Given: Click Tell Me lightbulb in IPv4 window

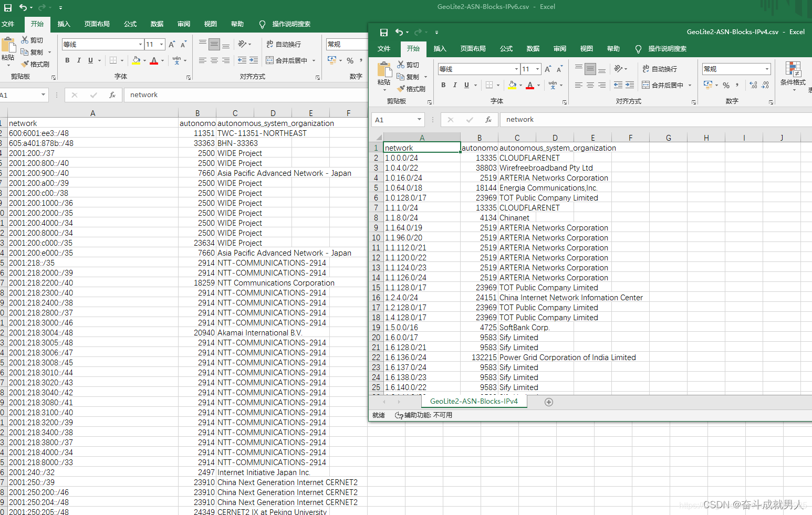Looking at the screenshot, I should (x=638, y=49).
